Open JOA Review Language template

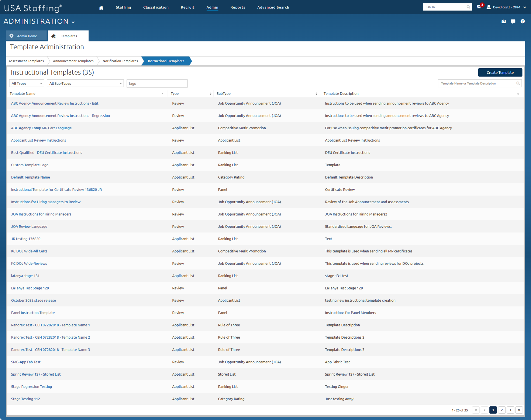(x=29, y=226)
